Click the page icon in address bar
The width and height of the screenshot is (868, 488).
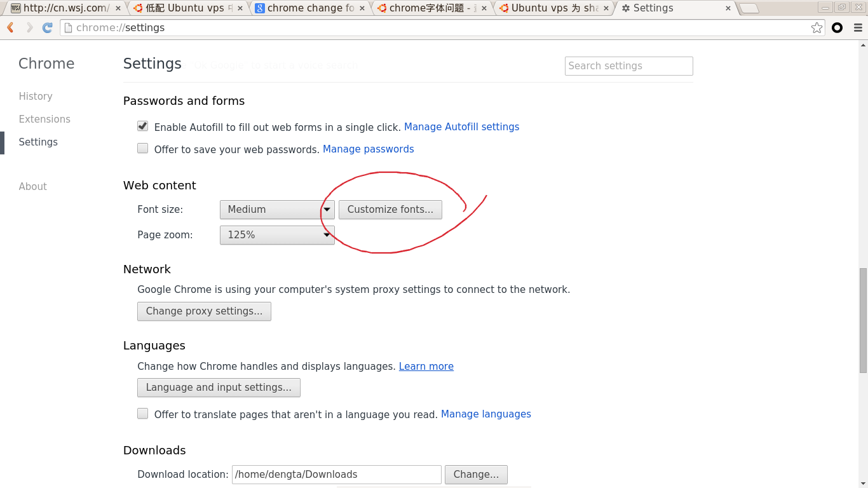(x=69, y=27)
